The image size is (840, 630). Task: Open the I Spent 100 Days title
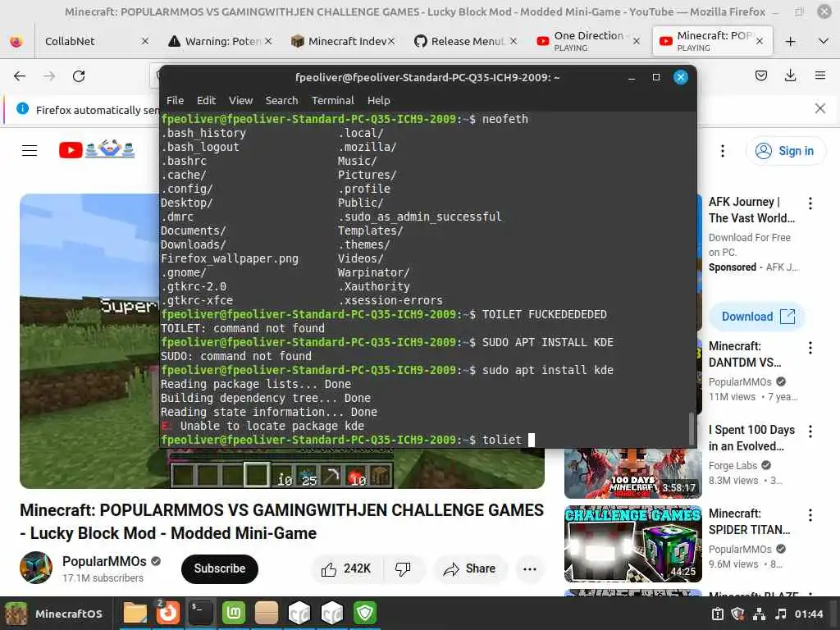[751, 438]
